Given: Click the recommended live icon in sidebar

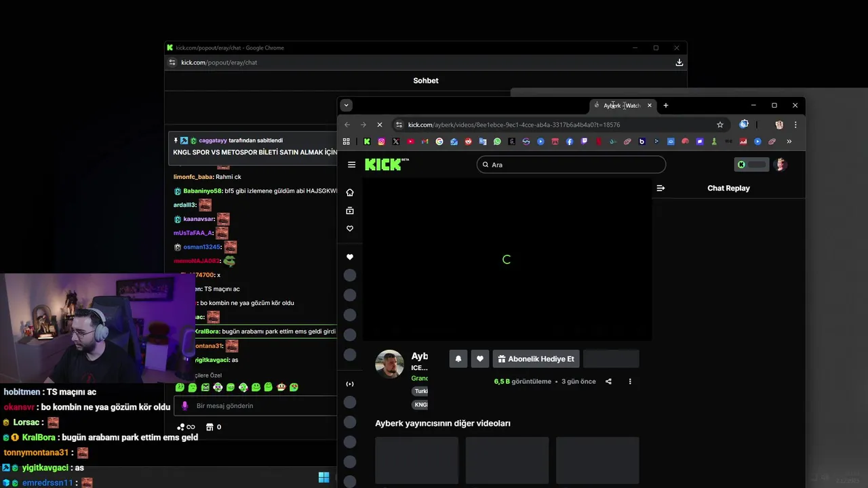Looking at the screenshot, I should pyautogui.click(x=350, y=384).
